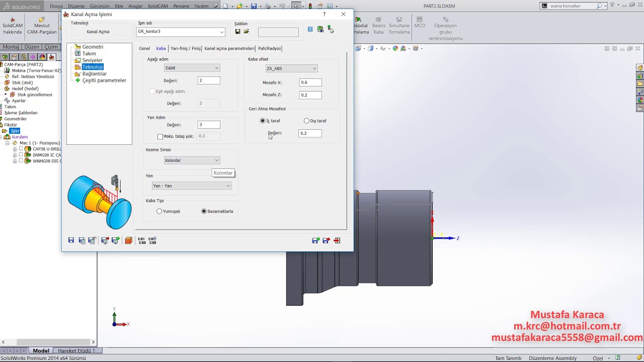Switch to the Pah/Radyüs tab
Image resolution: width=644 pixels, height=362 pixels.
[x=270, y=48]
